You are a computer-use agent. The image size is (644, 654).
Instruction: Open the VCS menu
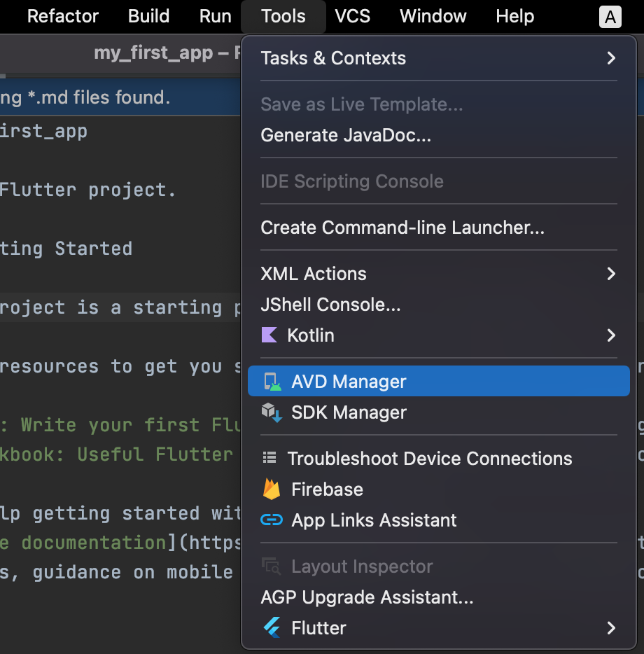pyautogui.click(x=352, y=16)
